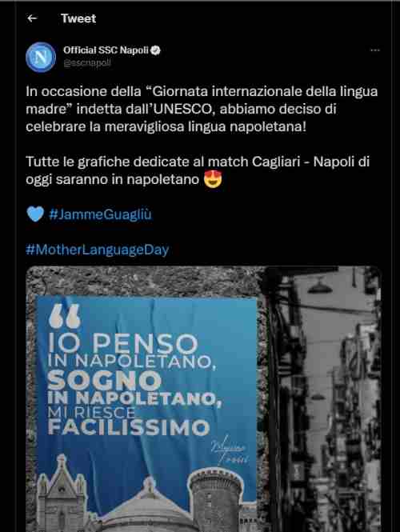Image resolution: width=400 pixels, height=532 pixels.
Task: Go back using the left arrow
Action: (32, 18)
